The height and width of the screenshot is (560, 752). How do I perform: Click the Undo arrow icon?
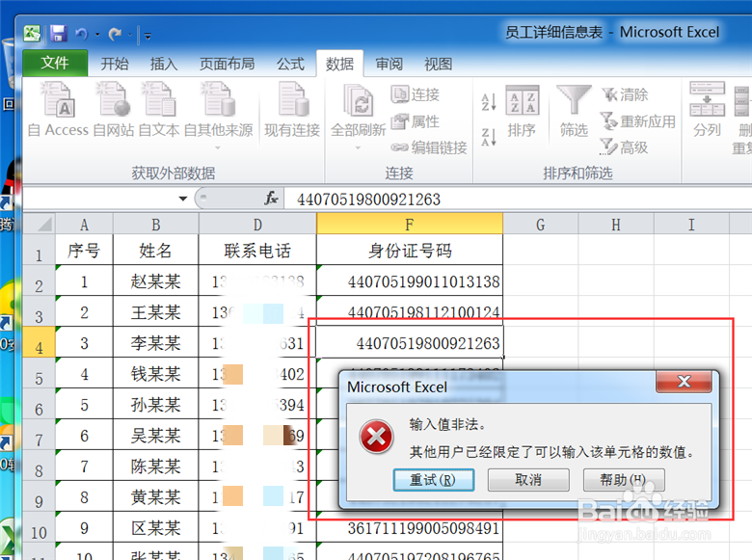(82, 34)
